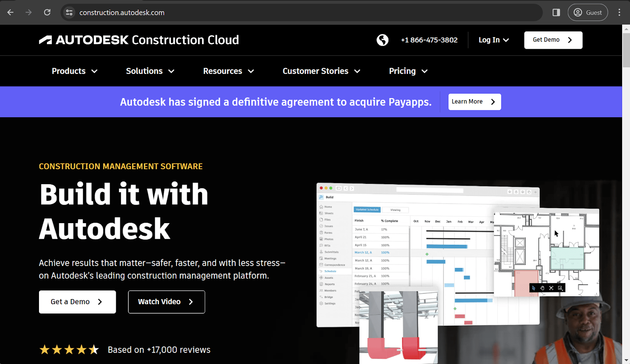This screenshot has width=630, height=364.
Task: Open Chrome three-dot menu
Action: click(x=619, y=13)
